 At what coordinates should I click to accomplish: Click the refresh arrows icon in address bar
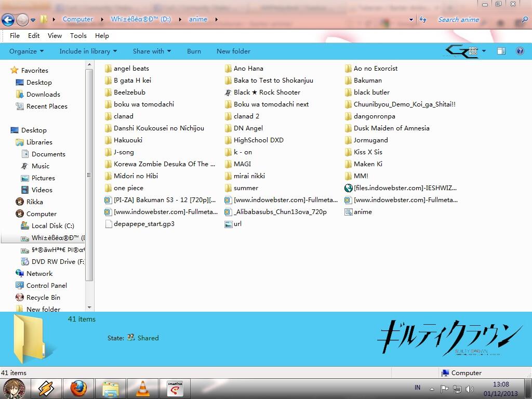[x=423, y=19]
